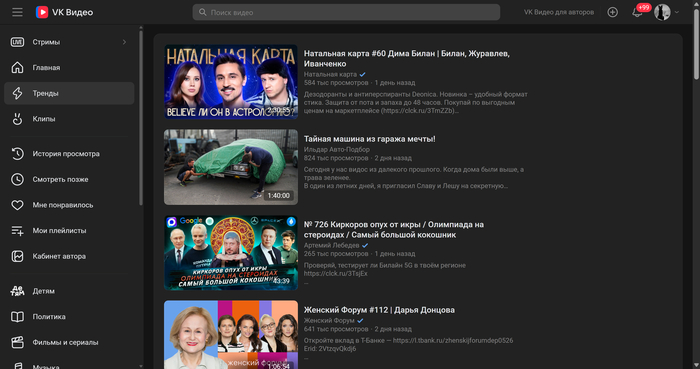700x369 pixels.
Task: Open the green-covered car video thumbnail
Action: pos(231,167)
